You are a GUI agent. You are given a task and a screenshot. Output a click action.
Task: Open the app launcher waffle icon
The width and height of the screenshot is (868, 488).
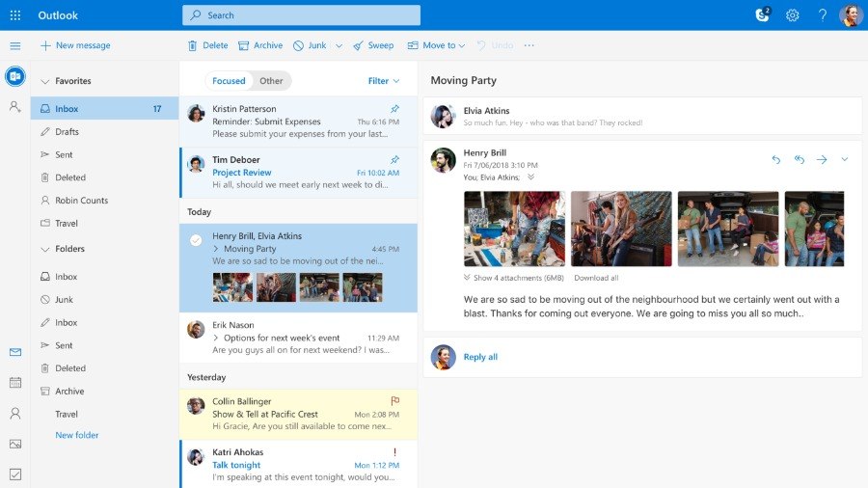click(14, 15)
